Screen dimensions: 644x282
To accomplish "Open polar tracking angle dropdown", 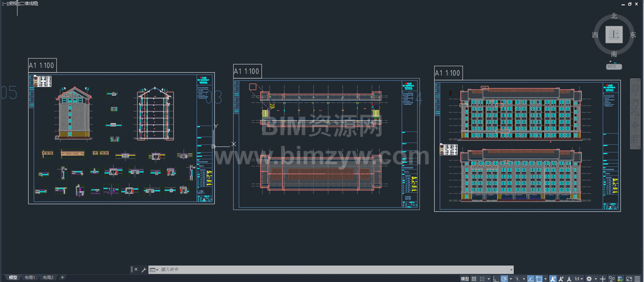I will (x=511, y=279).
